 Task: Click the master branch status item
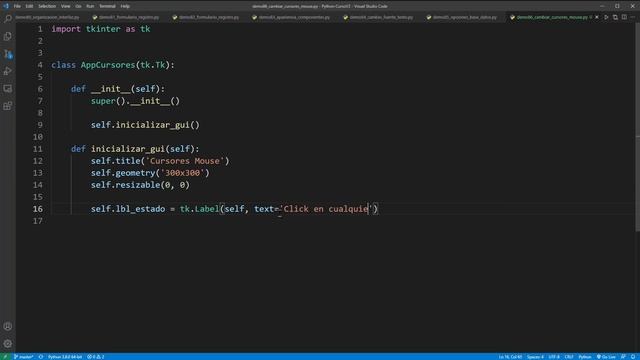[x=23, y=357]
